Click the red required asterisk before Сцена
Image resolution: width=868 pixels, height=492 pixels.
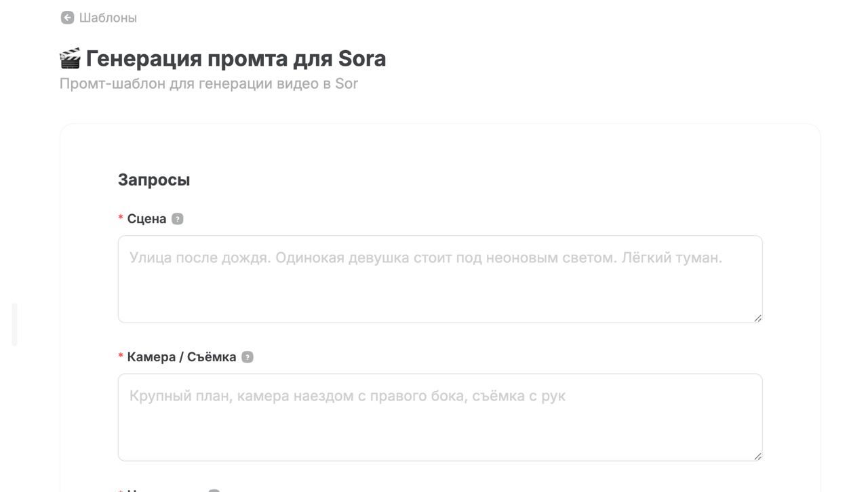click(x=121, y=219)
